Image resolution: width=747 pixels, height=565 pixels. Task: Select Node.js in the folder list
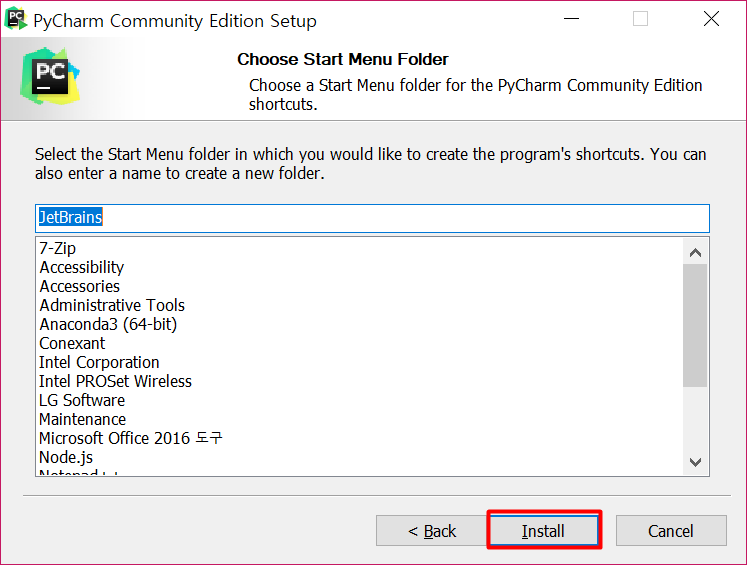click(66, 457)
